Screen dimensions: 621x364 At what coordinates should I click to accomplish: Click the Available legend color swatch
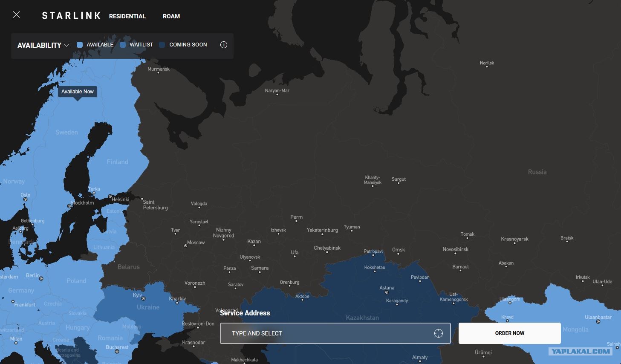pos(80,45)
